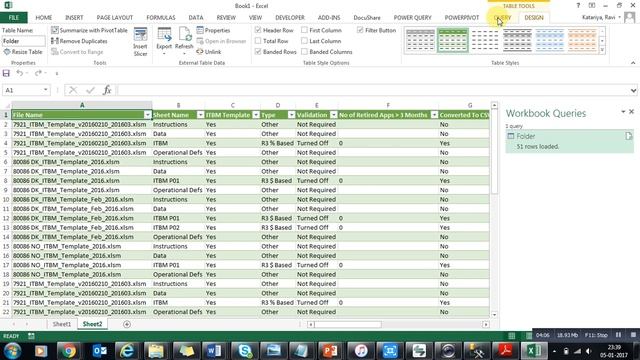Screen dimensions: 640x360
Task: Open the File Name column filter dropdown
Action: 147,115
